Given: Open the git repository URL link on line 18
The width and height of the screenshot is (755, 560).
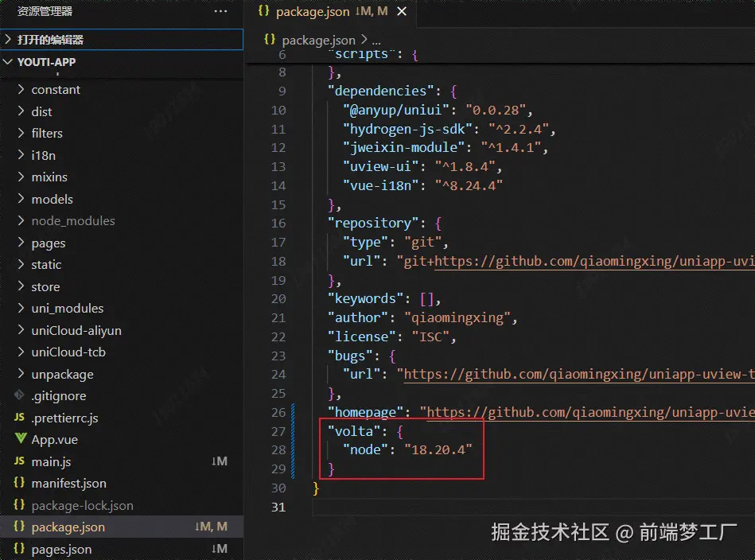Looking at the screenshot, I should (x=594, y=261).
